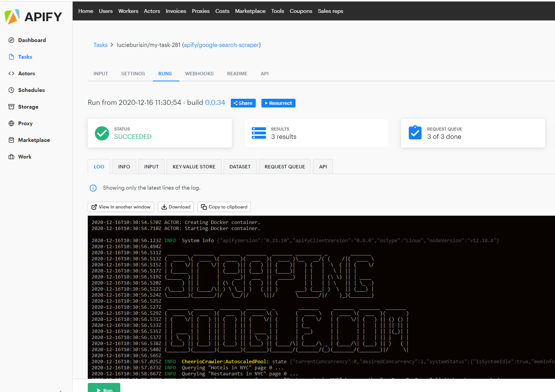555x392 pixels.
Task: Open Tools in the top navigation
Action: point(278,11)
